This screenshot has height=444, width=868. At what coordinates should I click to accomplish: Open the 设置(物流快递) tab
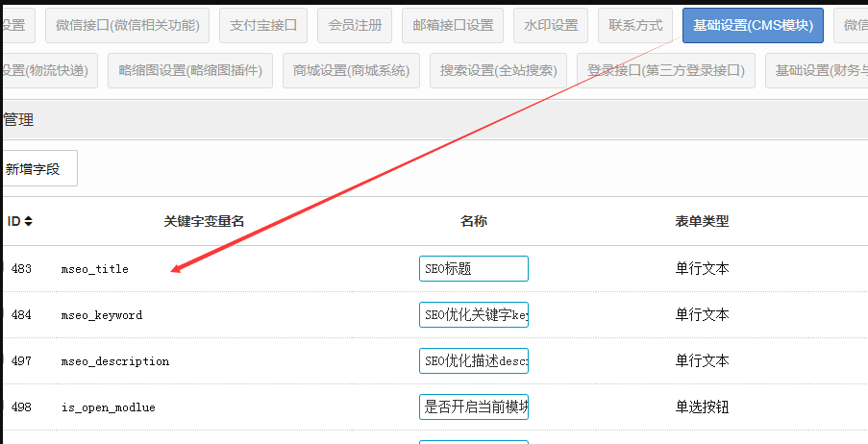click(x=49, y=71)
